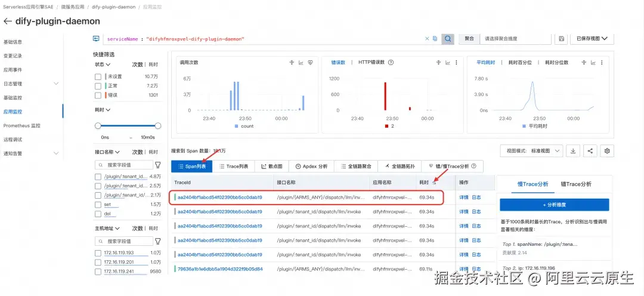Screen dimensions: 644x296
Task: Copy the serviceName query string
Action: 435,39
